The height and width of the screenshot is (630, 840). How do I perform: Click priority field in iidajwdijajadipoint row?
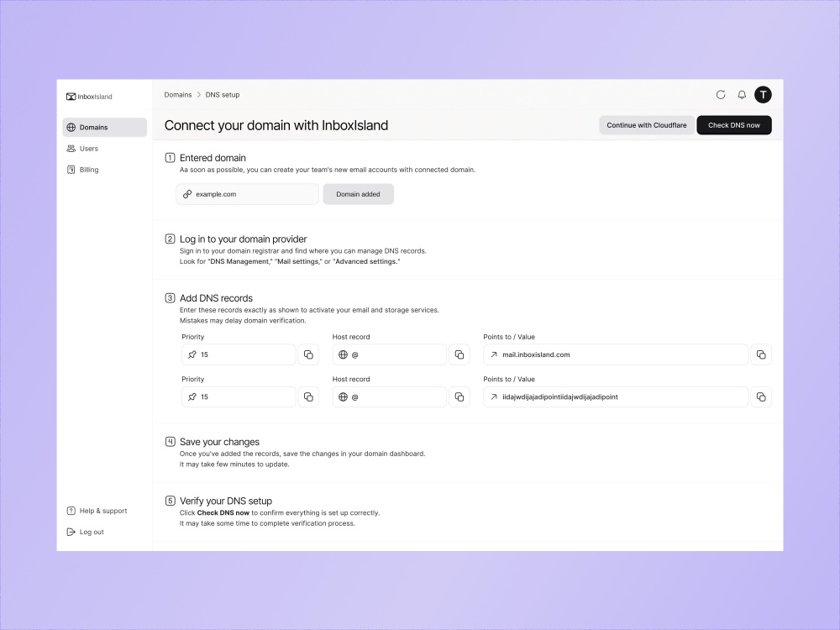(239, 397)
